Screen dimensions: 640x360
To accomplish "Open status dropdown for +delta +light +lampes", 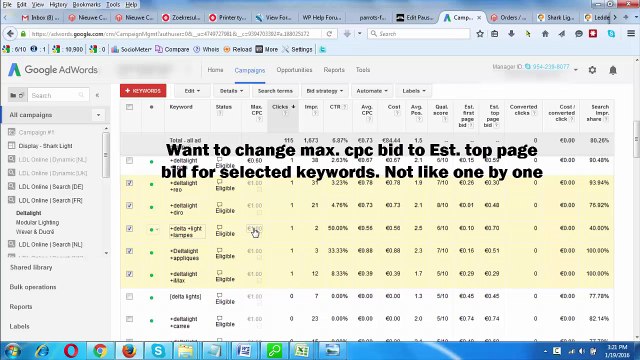I will (x=154, y=229).
